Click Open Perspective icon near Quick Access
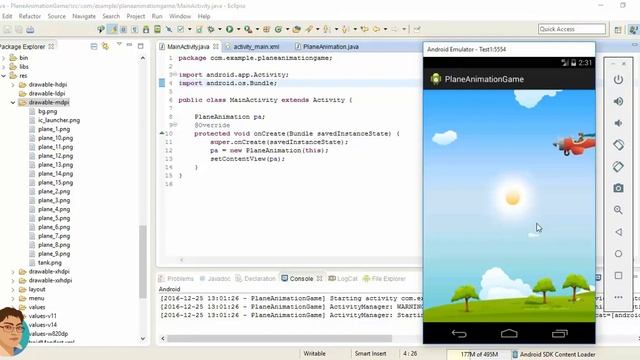The image size is (640, 360). [x=618, y=29]
